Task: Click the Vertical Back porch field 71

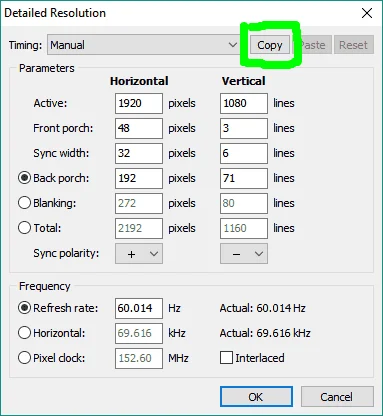Action: [244, 178]
